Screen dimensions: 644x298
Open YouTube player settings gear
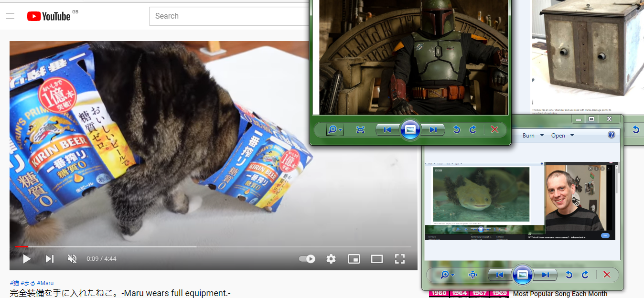(x=331, y=259)
